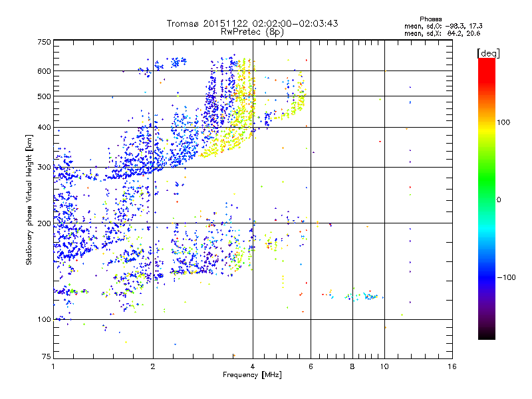The height and width of the screenshot is (399, 532).
Task: Click the x-axis tick label "4"
Action: (253, 366)
